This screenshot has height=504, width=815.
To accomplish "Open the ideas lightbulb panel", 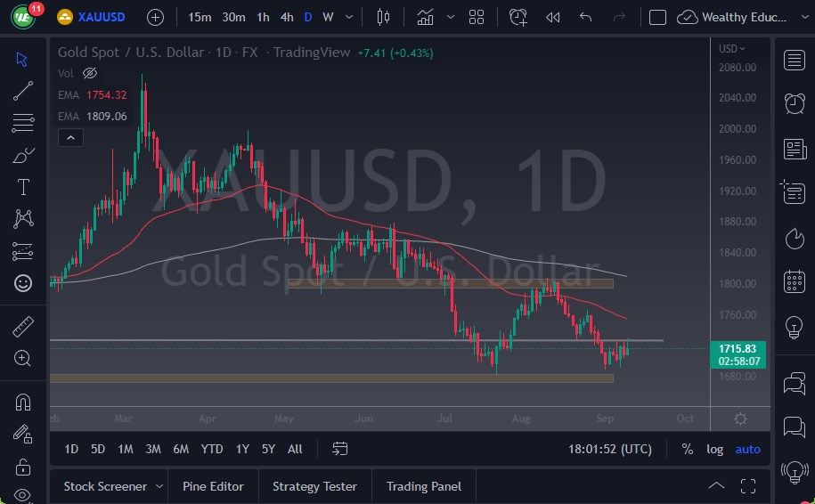I will pos(795,328).
